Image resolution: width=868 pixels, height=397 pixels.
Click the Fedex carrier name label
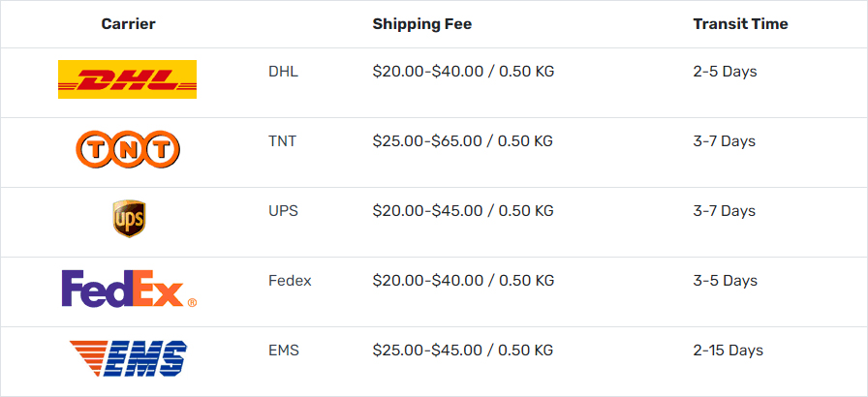[290, 281]
